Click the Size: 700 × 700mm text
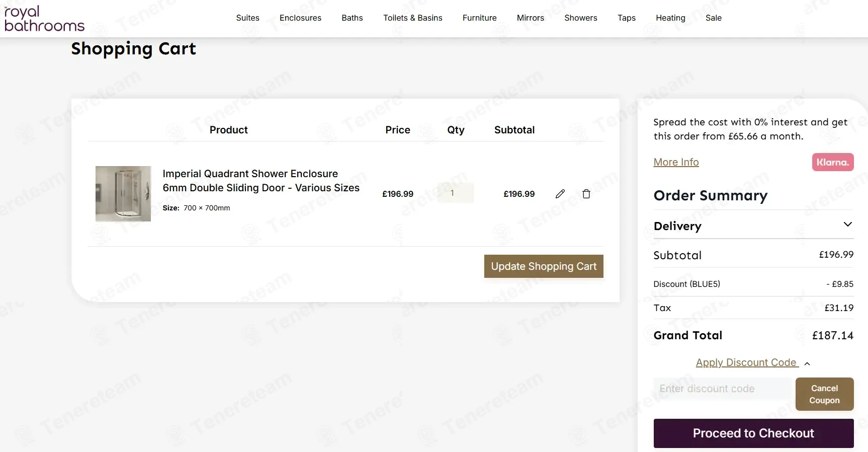 (x=196, y=208)
